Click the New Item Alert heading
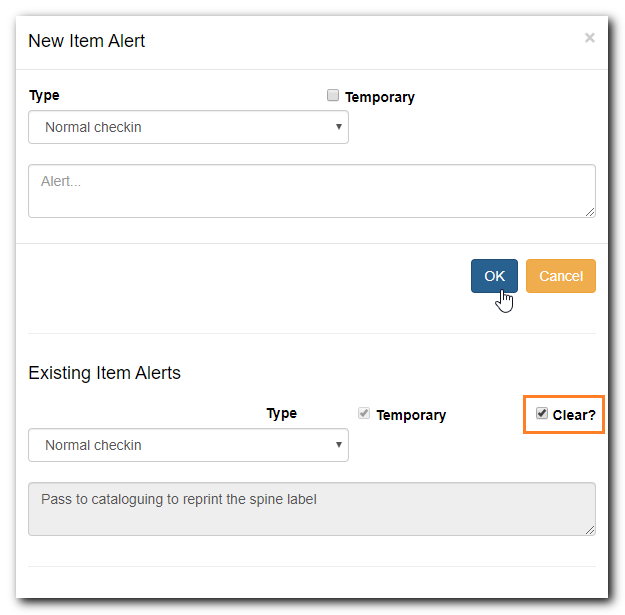This screenshot has height=615, width=625. [86, 41]
